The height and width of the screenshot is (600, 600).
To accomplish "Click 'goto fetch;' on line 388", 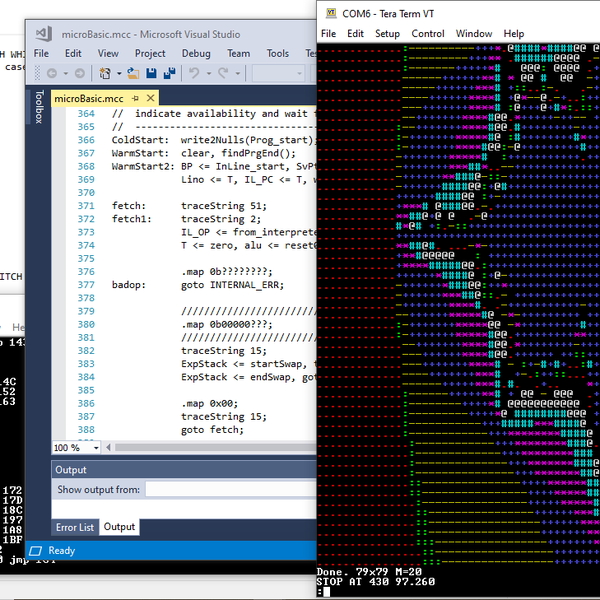I will 212,430.
